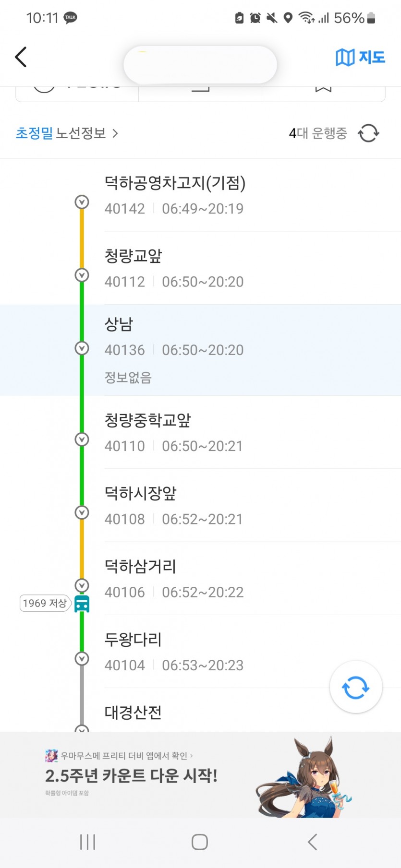Expand the 상남 stop marker
Viewport: 401px width, 868px height.
82,348
